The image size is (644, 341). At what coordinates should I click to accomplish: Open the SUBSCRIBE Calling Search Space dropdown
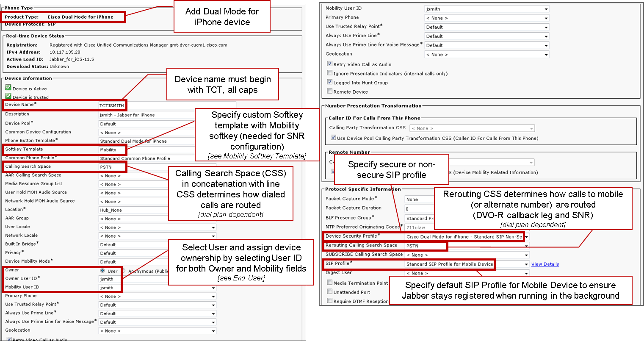point(467,255)
